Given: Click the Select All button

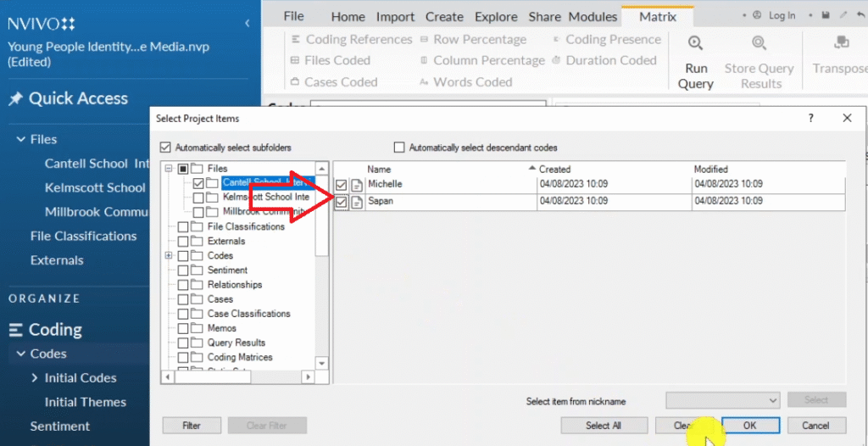Looking at the screenshot, I should [604, 426].
